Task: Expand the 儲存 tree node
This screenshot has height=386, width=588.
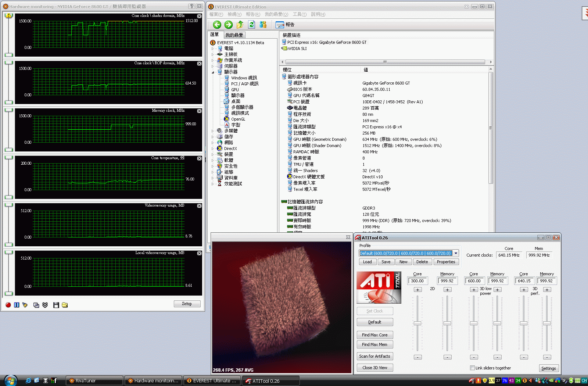Action: coord(212,137)
